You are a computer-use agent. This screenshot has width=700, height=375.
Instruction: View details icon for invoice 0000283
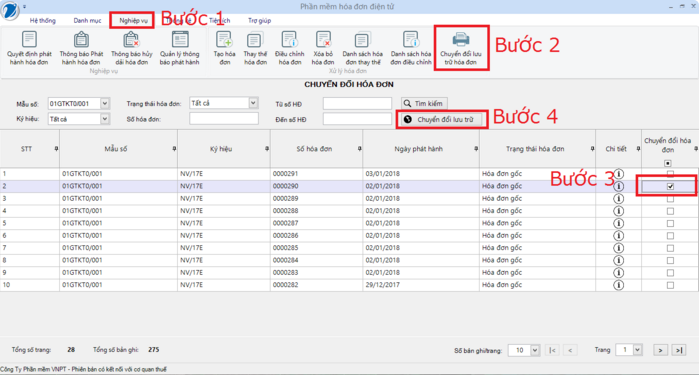tap(619, 272)
